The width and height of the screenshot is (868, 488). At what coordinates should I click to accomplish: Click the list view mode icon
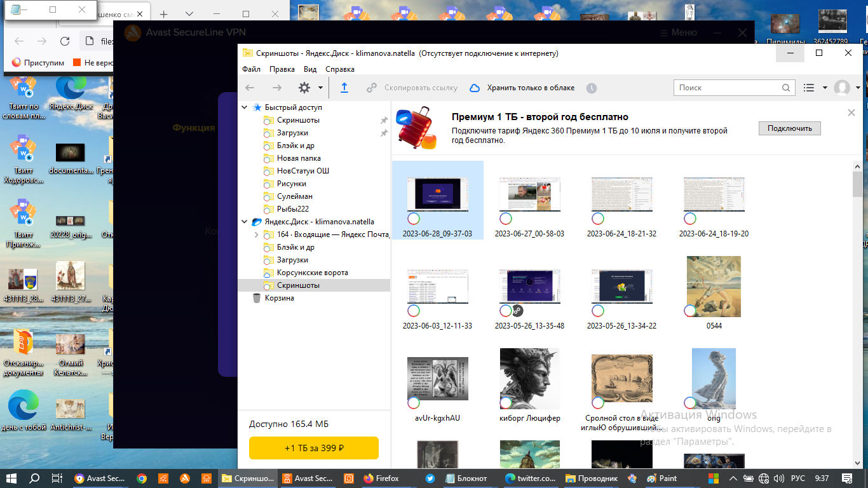point(809,88)
